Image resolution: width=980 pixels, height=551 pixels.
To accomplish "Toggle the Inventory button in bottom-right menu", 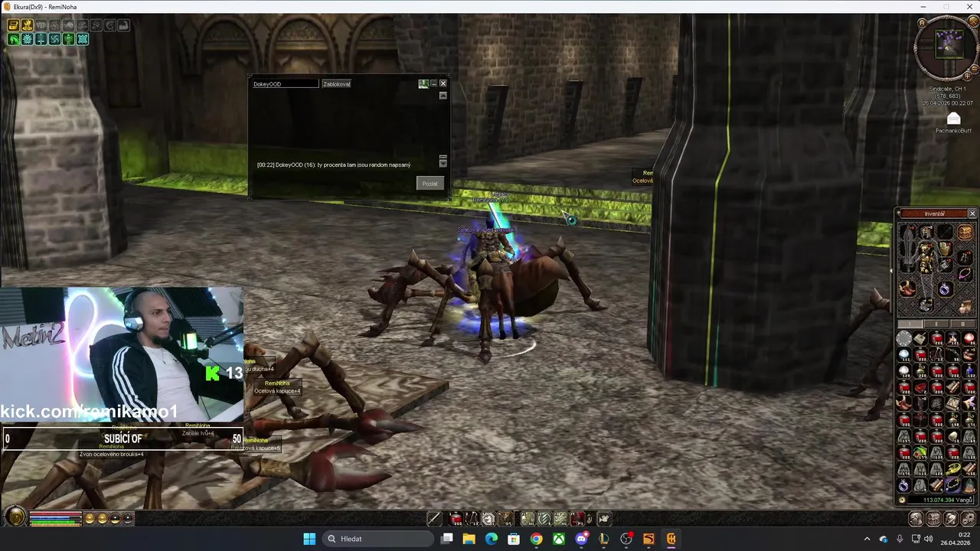I will coord(933,519).
